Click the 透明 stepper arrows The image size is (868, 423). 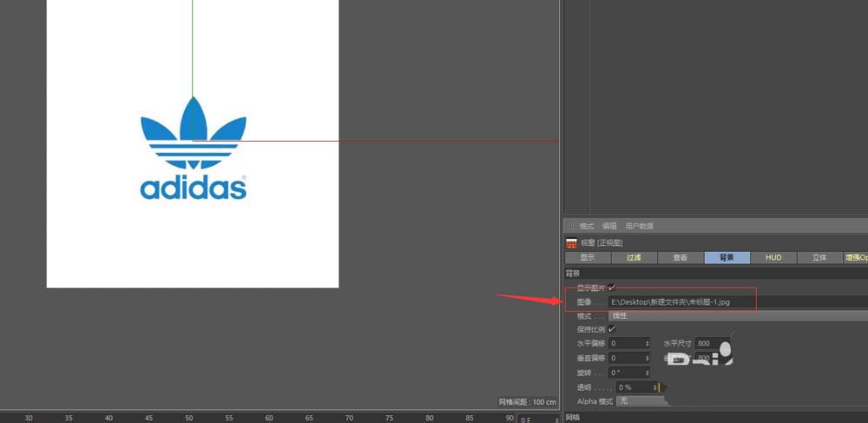coord(655,387)
